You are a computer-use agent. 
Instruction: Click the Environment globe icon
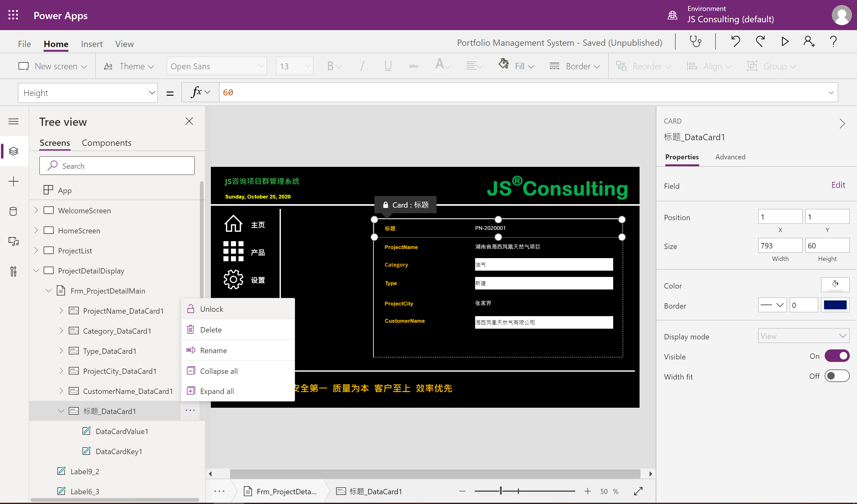pos(672,15)
